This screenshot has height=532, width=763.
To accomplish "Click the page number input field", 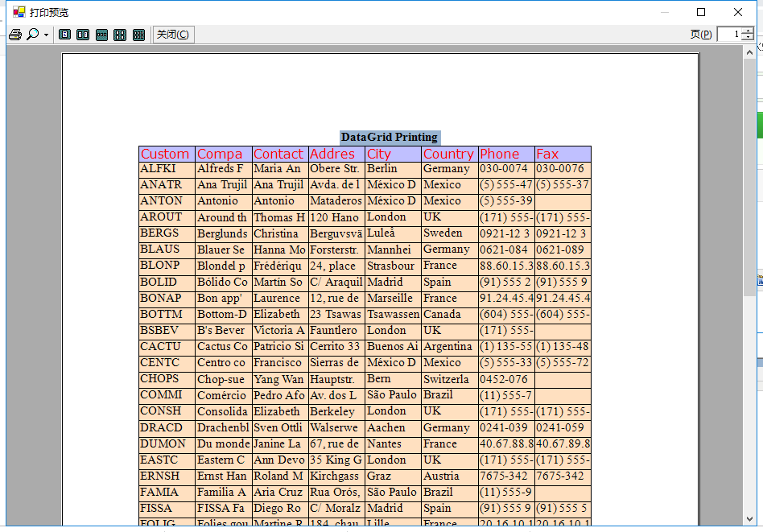I will [729, 34].
